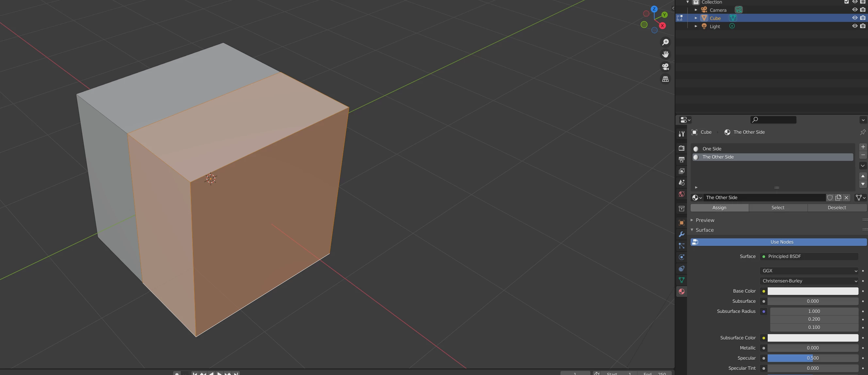Select Camera in the outliner
Screen dimensions: 868x375
718,10
